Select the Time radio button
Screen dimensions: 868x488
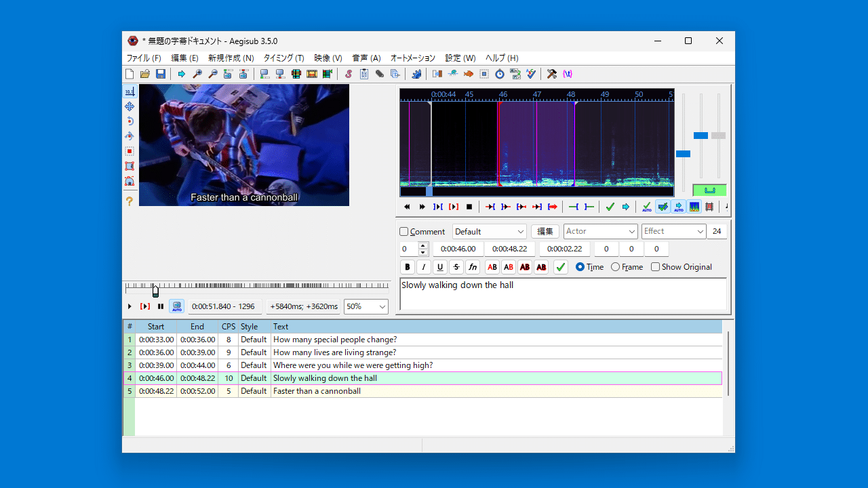[x=580, y=267]
